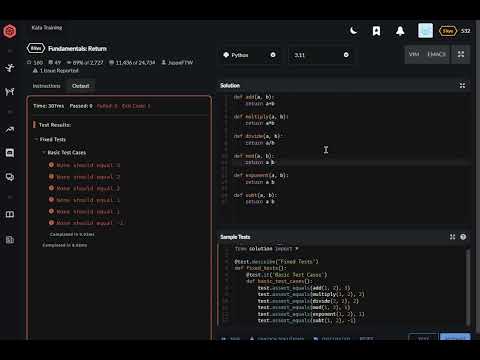Open the 1 Issue Reported link
480x360 pixels.
pos(56,71)
